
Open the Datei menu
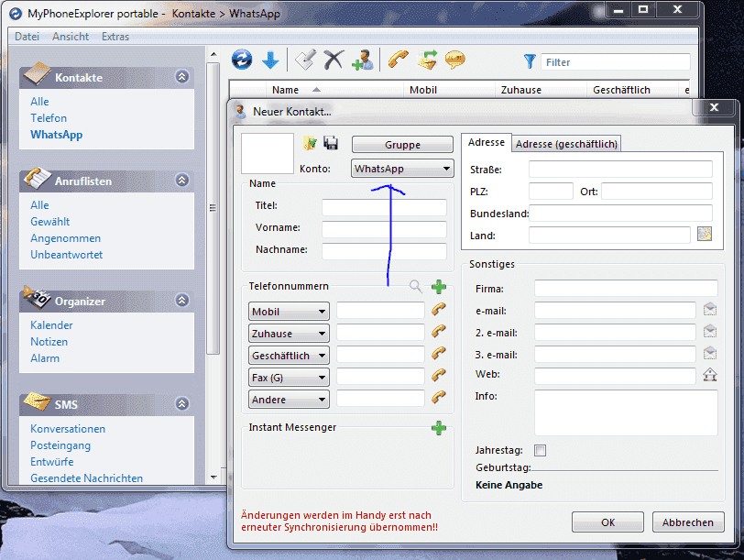(27, 37)
